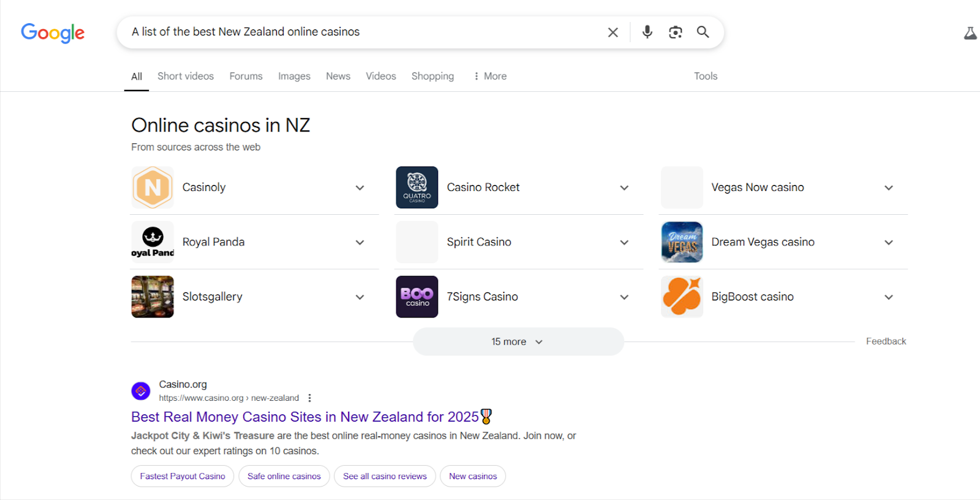Switch to the Images tab
This screenshot has width=980, height=500.
coord(294,76)
